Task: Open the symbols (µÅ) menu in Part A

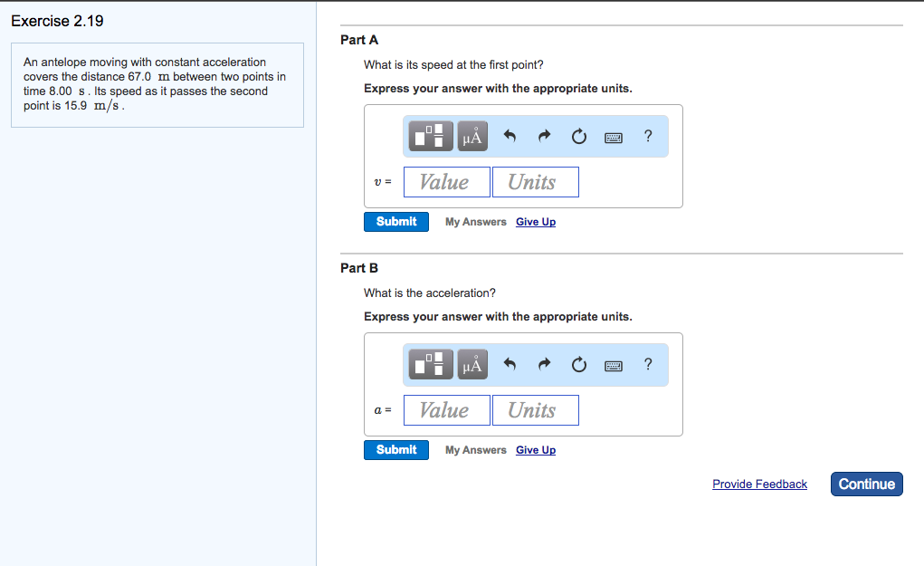Action: [472, 137]
